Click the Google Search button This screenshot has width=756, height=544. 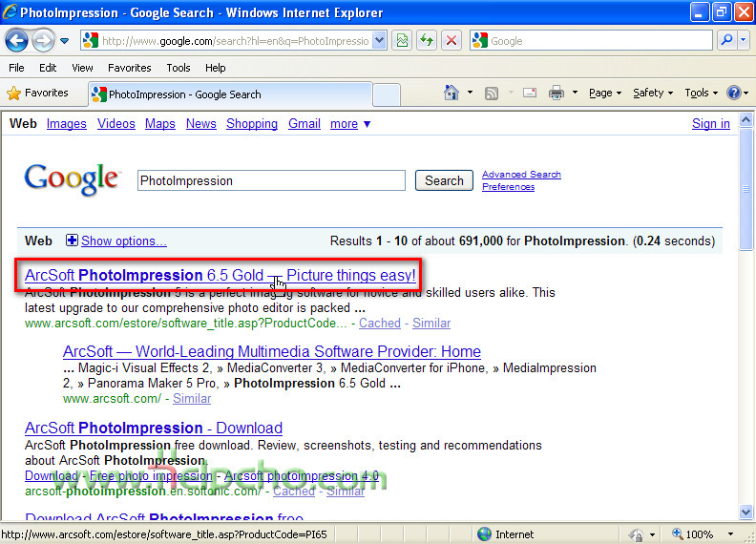(444, 180)
